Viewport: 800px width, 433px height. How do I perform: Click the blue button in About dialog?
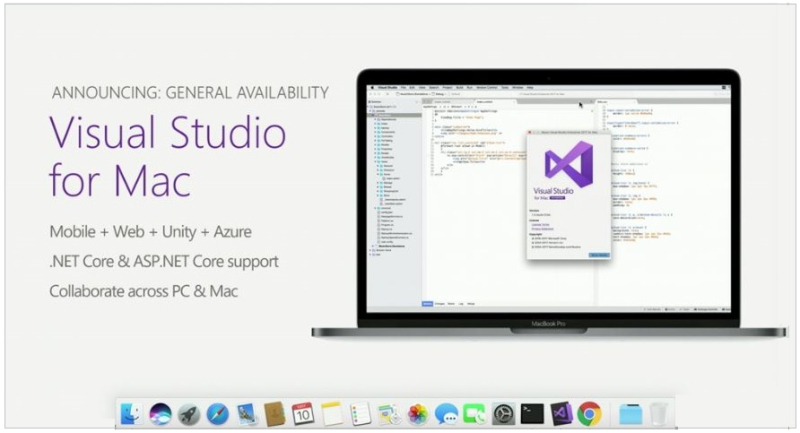tap(599, 255)
